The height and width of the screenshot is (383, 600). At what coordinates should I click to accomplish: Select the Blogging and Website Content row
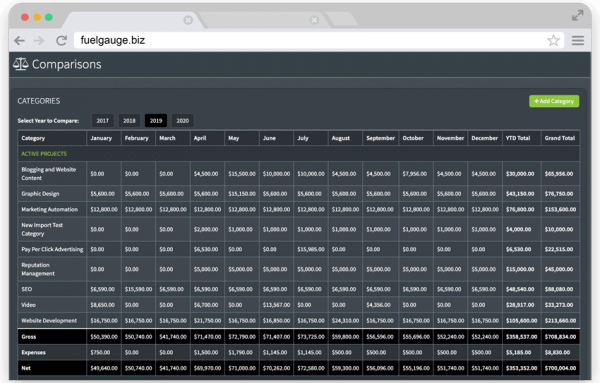(298, 174)
